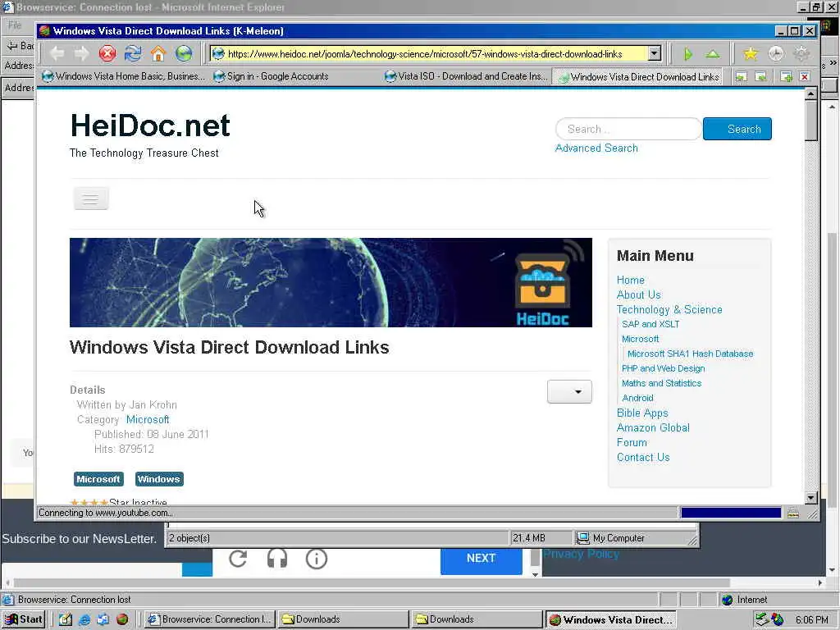This screenshot has height=630, width=840.
Task: Stop page loading with red X icon
Action: 107,53
